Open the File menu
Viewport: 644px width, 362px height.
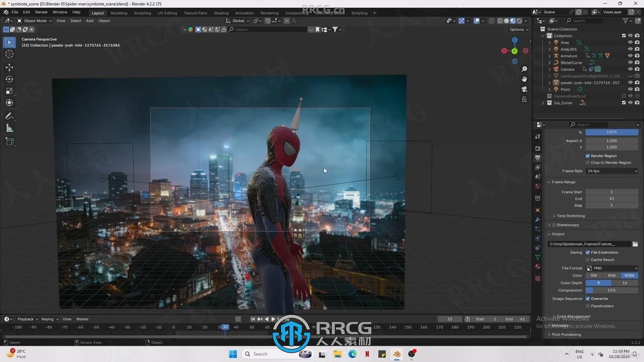click(15, 12)
